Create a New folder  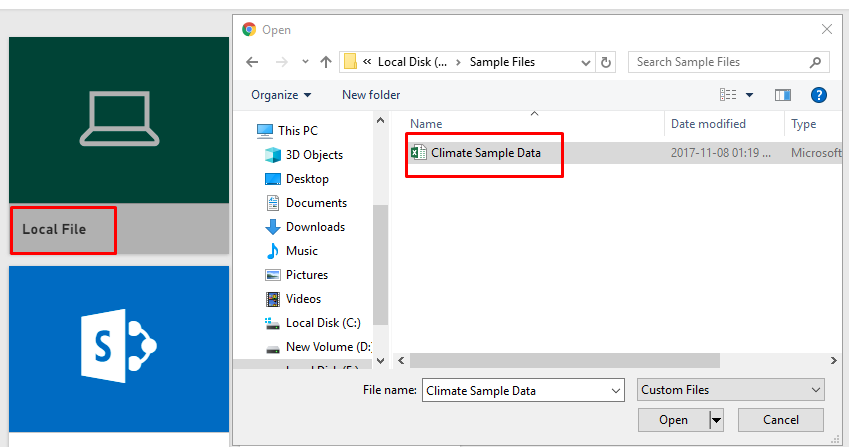coord(371,95)
